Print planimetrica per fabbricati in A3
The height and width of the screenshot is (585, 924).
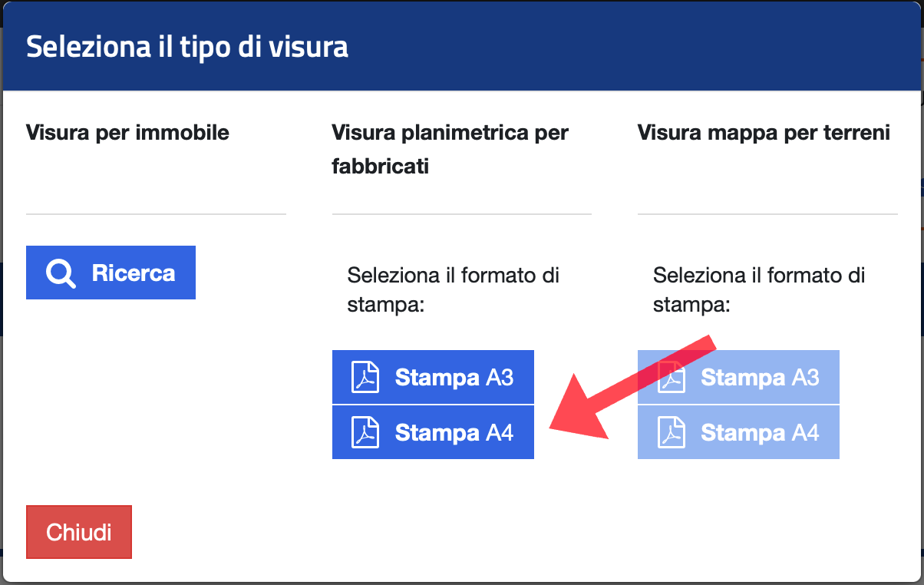coord(433,377)
